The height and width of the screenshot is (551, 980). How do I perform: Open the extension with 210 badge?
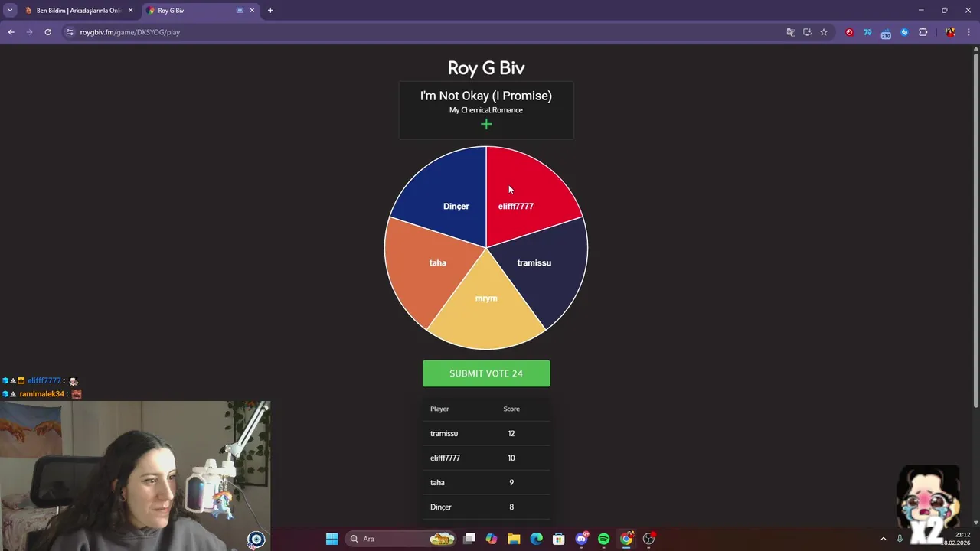(886, 33)
